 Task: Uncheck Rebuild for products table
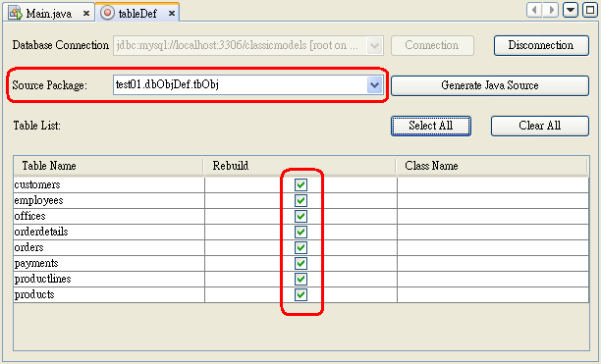coord(300,294)
